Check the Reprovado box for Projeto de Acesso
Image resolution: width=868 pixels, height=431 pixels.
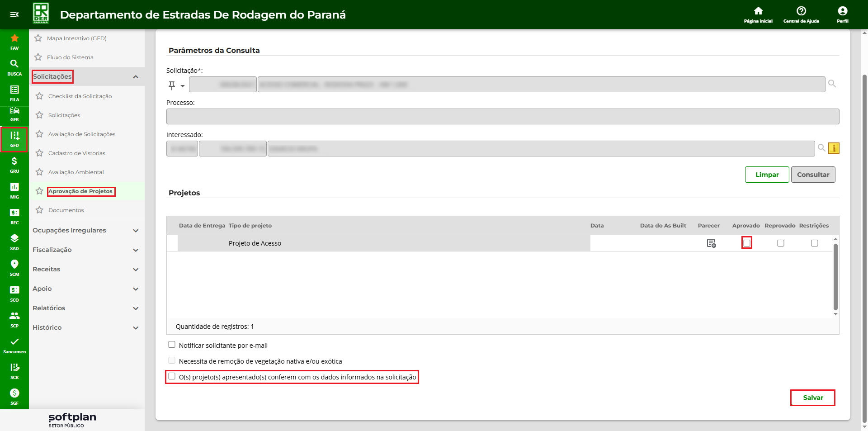tap(781, 243)
